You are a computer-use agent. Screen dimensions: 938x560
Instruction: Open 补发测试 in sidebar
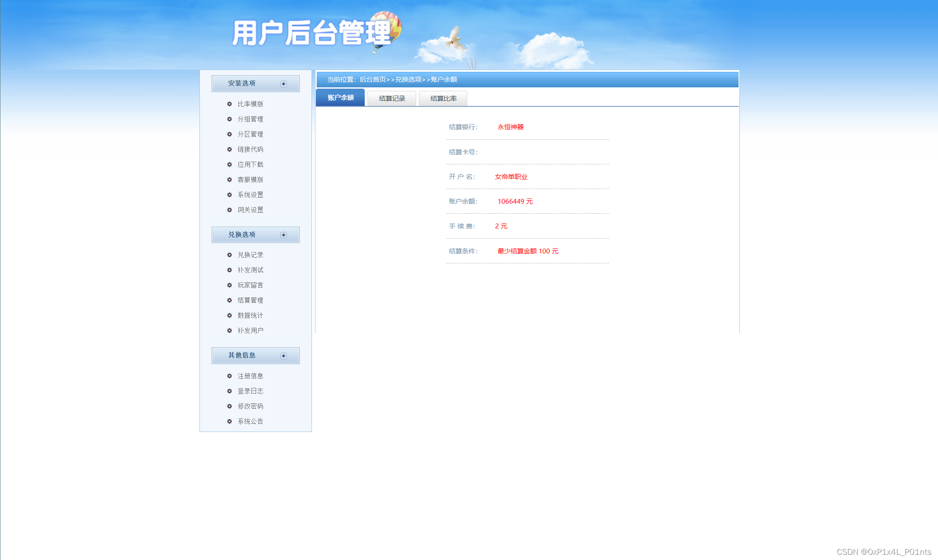coord(250,270)
